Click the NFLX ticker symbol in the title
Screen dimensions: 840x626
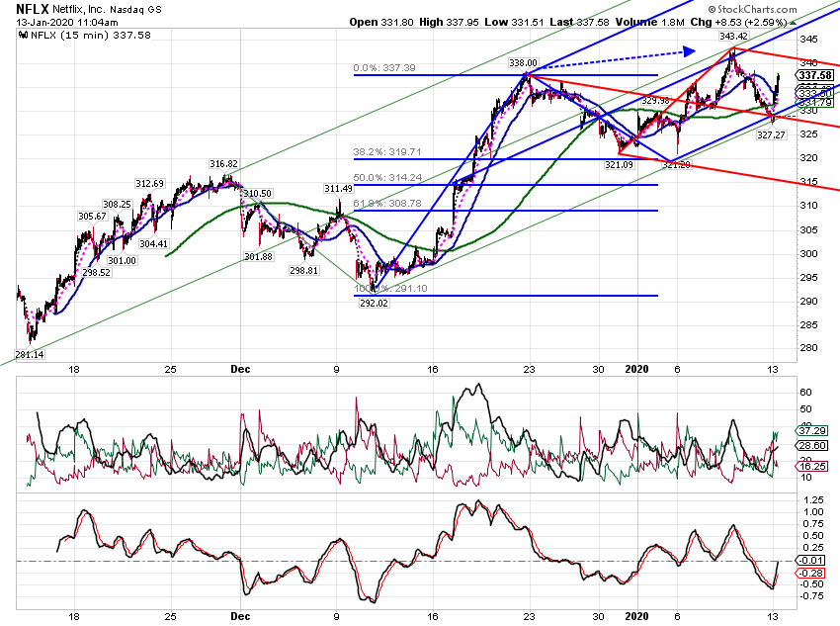33,9
